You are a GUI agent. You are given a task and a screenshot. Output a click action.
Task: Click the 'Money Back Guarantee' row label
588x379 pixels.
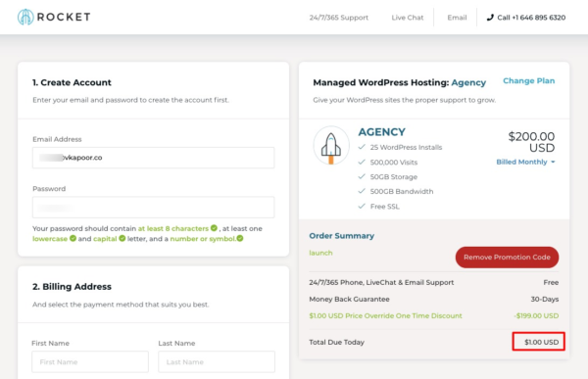pos(349,299)
